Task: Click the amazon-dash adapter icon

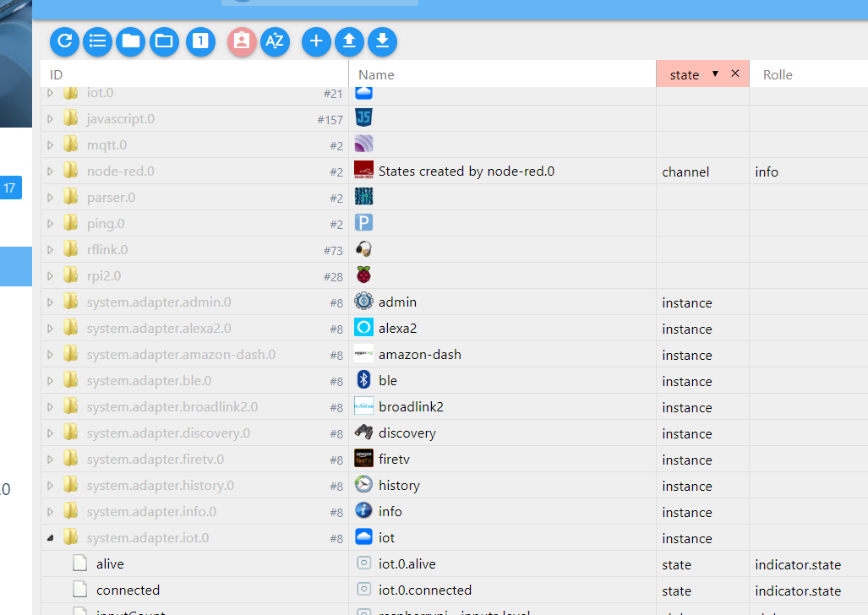Action: (363, 353)
